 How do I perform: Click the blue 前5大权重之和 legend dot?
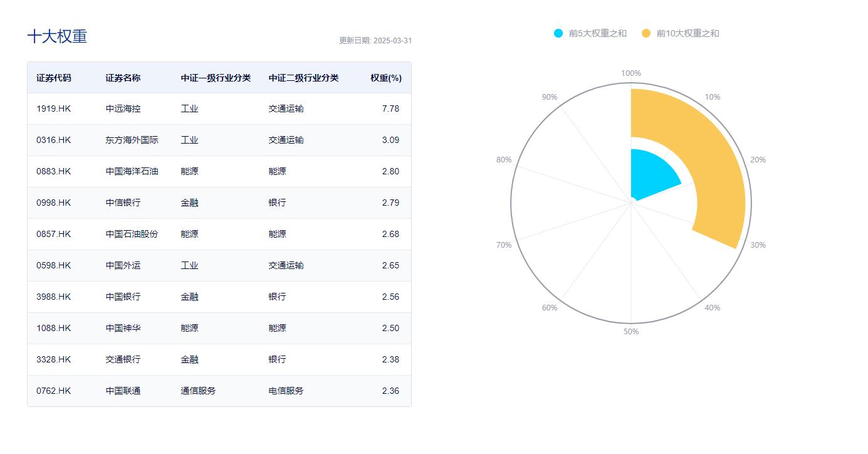coord(558,33)
